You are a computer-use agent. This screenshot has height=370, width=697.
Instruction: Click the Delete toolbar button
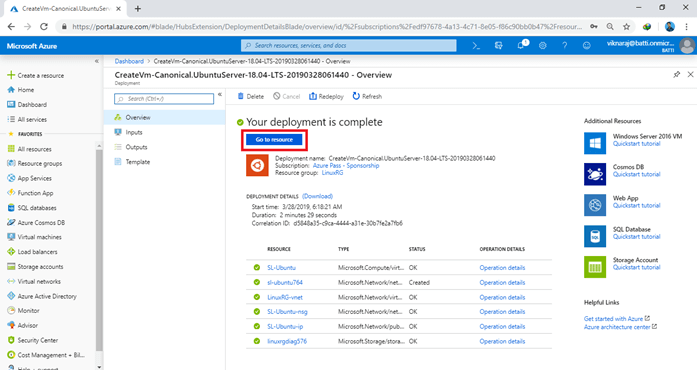coord(251,96)
